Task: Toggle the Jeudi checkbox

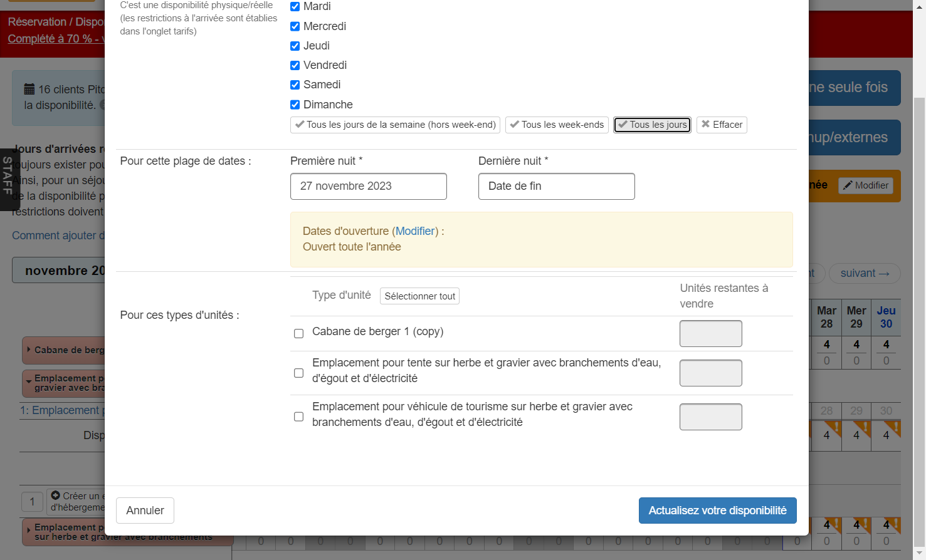Action: click(x=295, y=46)
